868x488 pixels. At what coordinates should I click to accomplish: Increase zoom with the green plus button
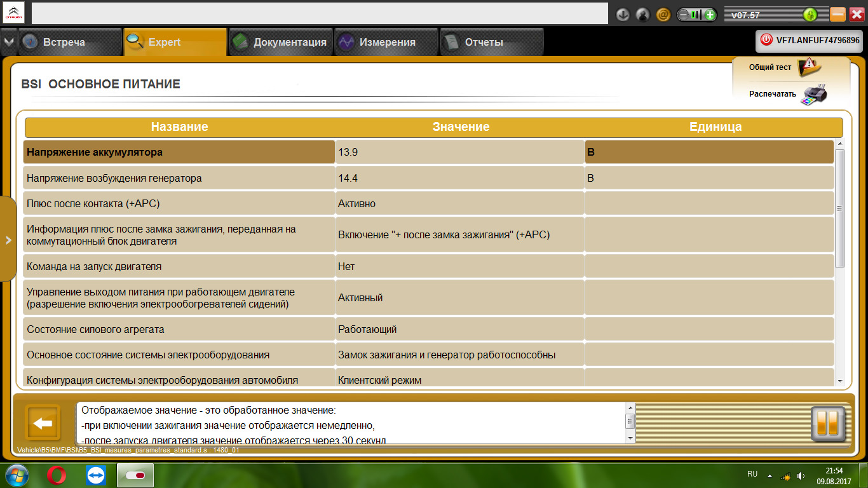click(710, 15)
